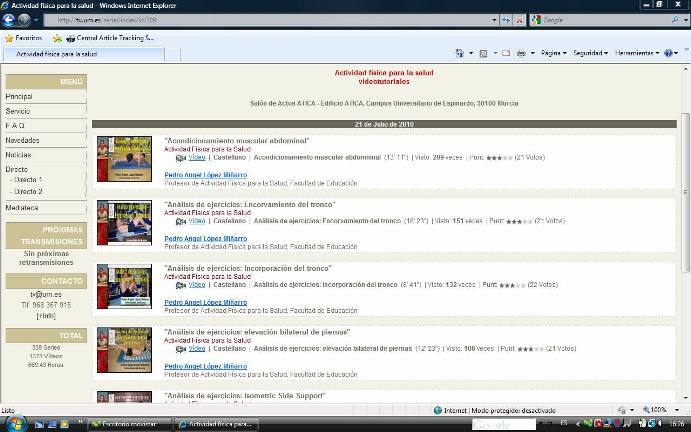Select Novedades in the left menu

click(22, 141)
